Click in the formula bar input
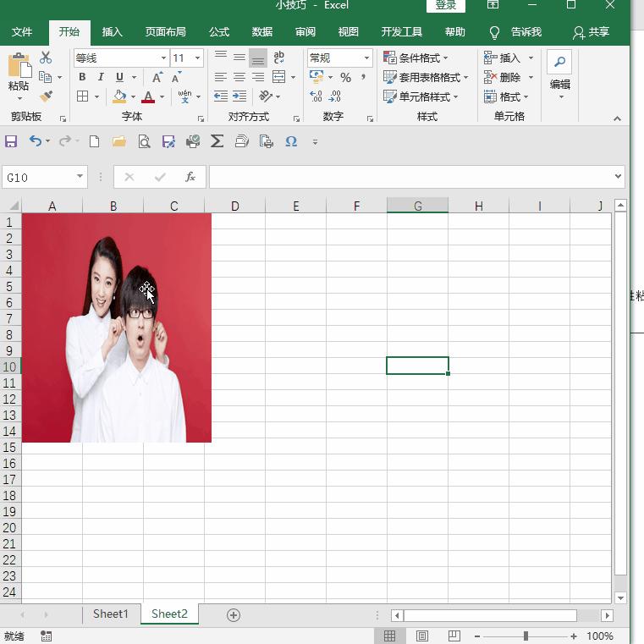Screen dimensions: 644x644 pos(410,177)
